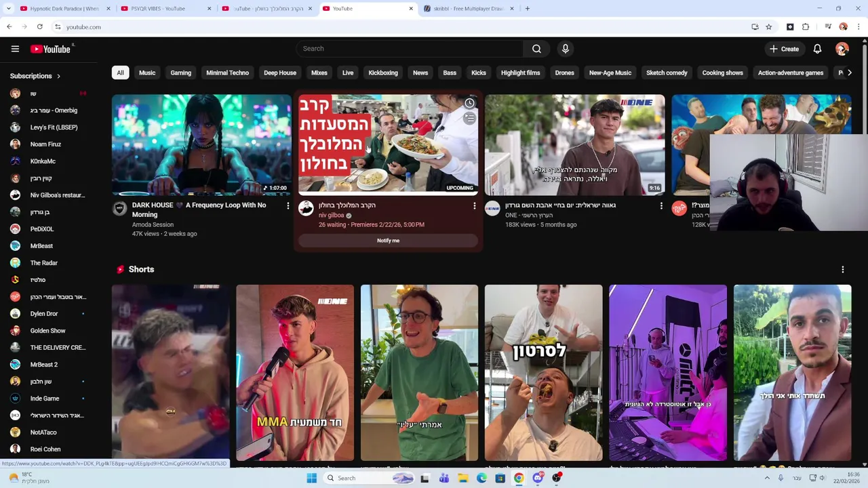Open options for DARK HOUSE video
This screenshot has width=868, height=488.
click(288, 205)
